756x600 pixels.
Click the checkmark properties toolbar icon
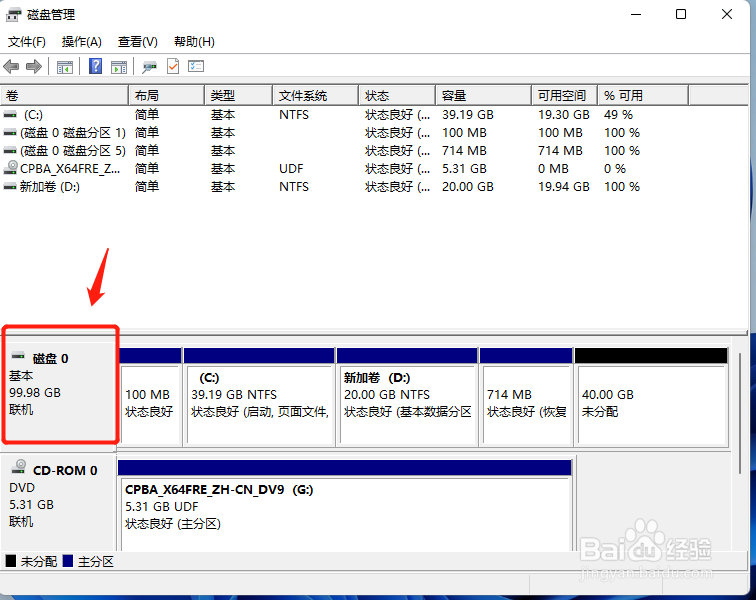(173, 66)
